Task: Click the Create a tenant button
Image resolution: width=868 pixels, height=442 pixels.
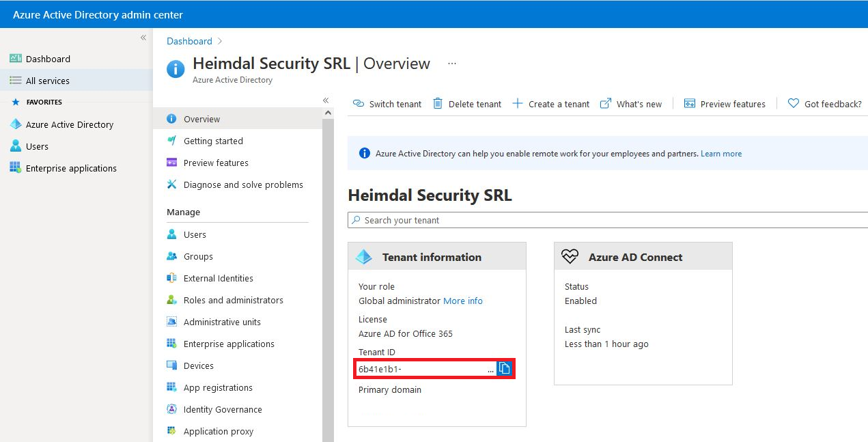Action: (550, 104)
